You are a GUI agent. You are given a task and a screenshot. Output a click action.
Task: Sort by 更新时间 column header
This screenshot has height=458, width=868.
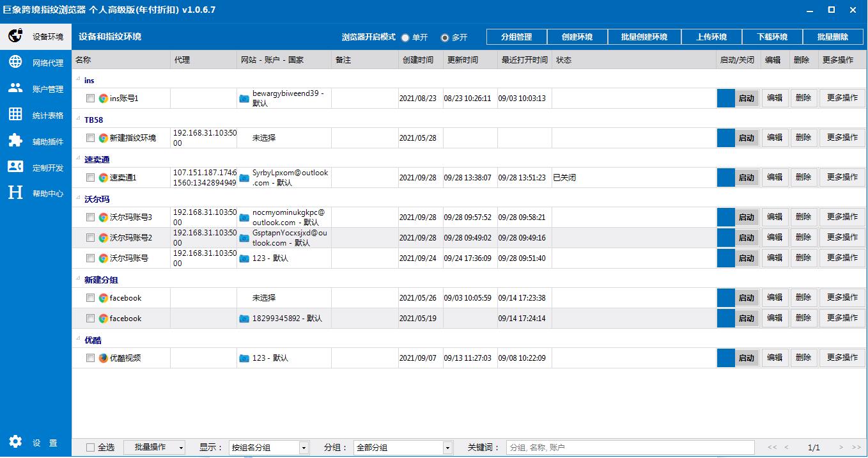coord(470,60)
